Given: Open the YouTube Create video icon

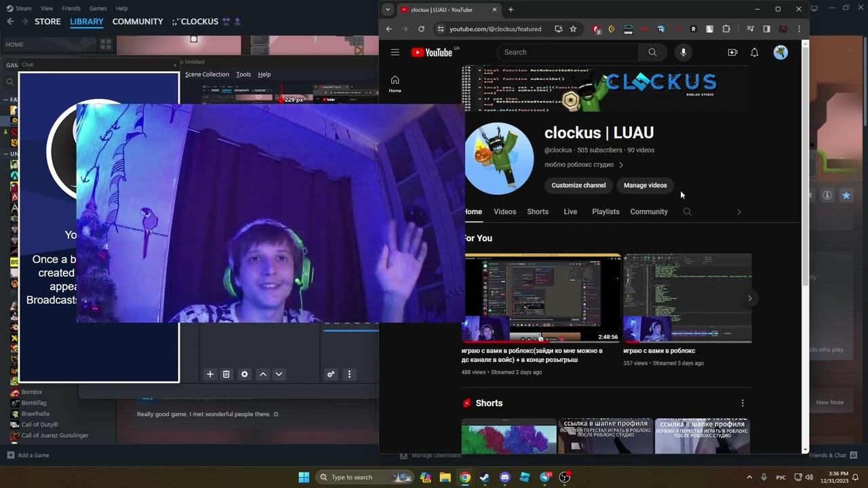Looking at the screenshot, I should (x=732, y=52).
